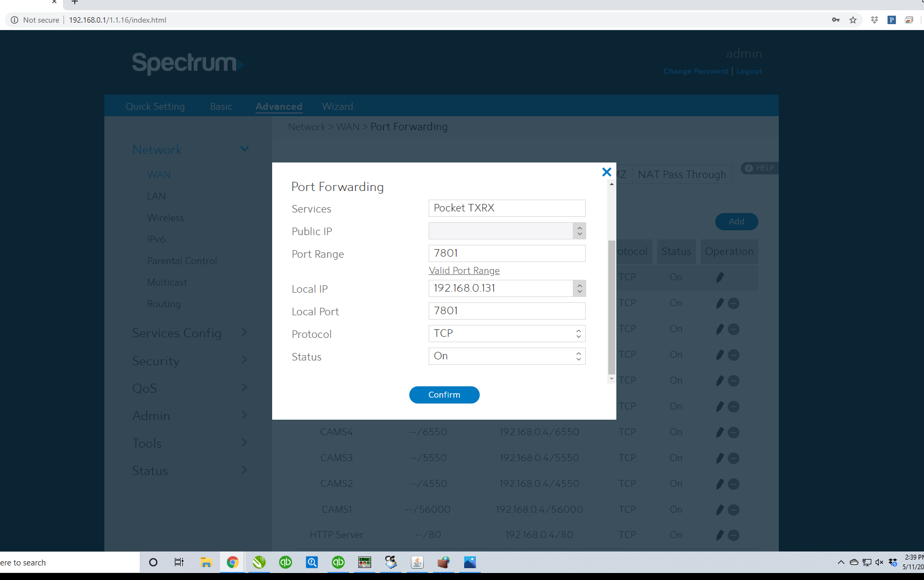Click the delete icon for CAMS2 rule
This screenshot has width=924, height=580.
click(734, 484)
